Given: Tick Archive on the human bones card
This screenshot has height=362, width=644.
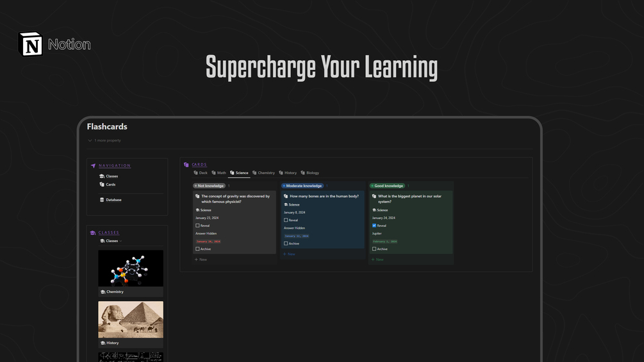Looking at the screenshot, I should click(x=286, y=243).
